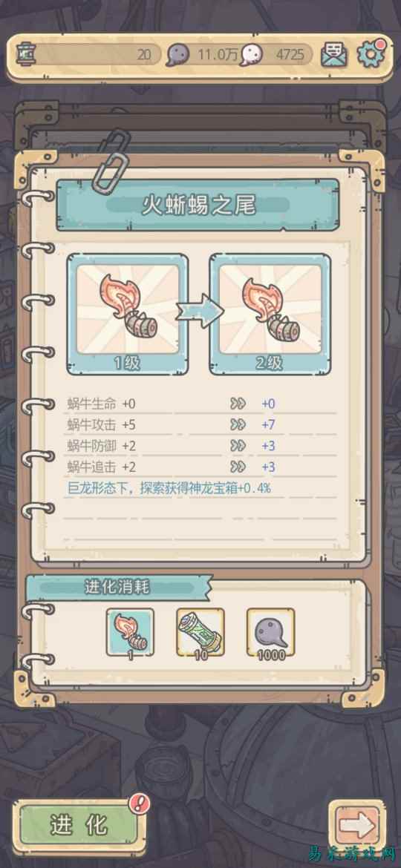The width and height of the screenshot is (401, 868).
Task: Tap the salamander tail cost item
Action: coord(130,632)
